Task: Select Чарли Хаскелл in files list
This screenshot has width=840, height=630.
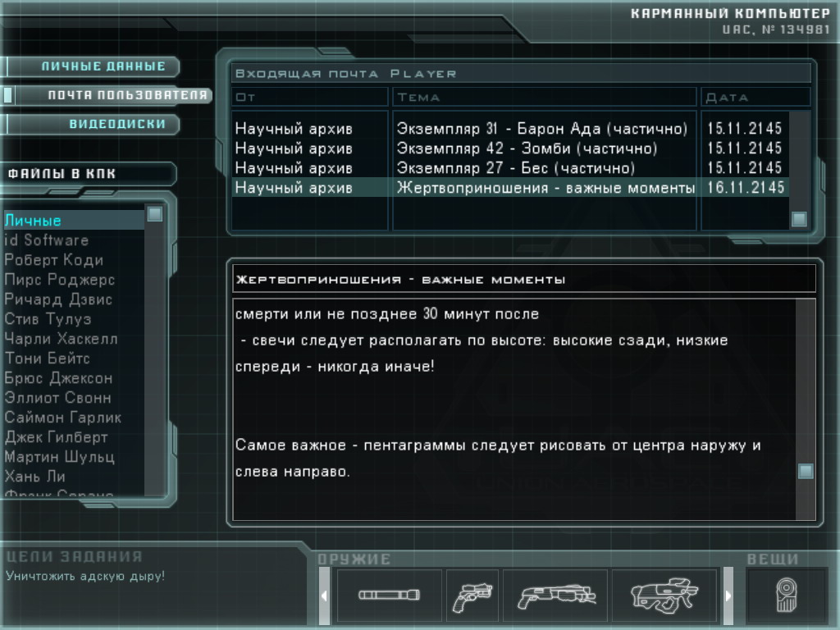Action: 73,339
